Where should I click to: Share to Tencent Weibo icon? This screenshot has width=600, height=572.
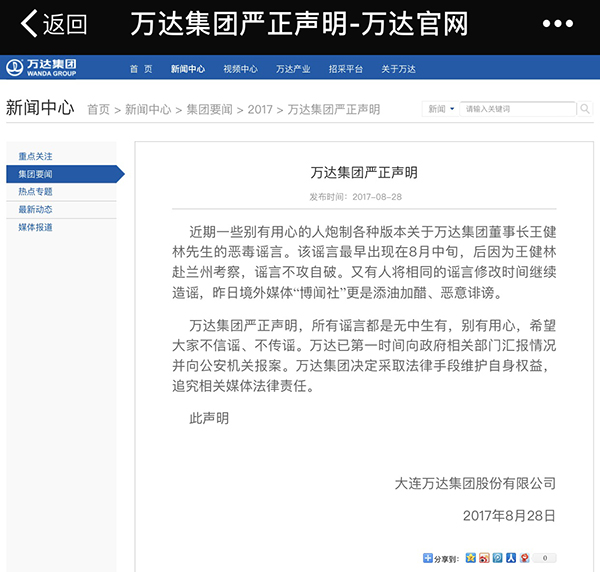pyautogui.click(x=498, y=558)
